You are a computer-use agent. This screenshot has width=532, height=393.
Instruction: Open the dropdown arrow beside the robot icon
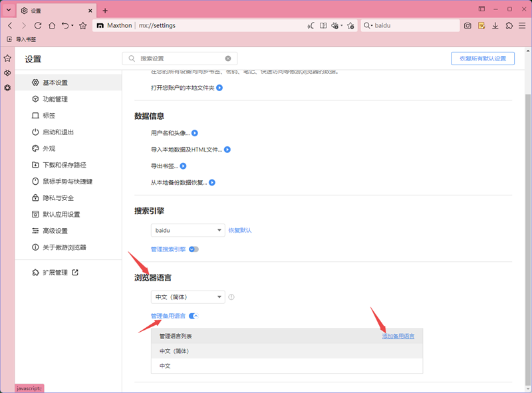coord(341,25)
